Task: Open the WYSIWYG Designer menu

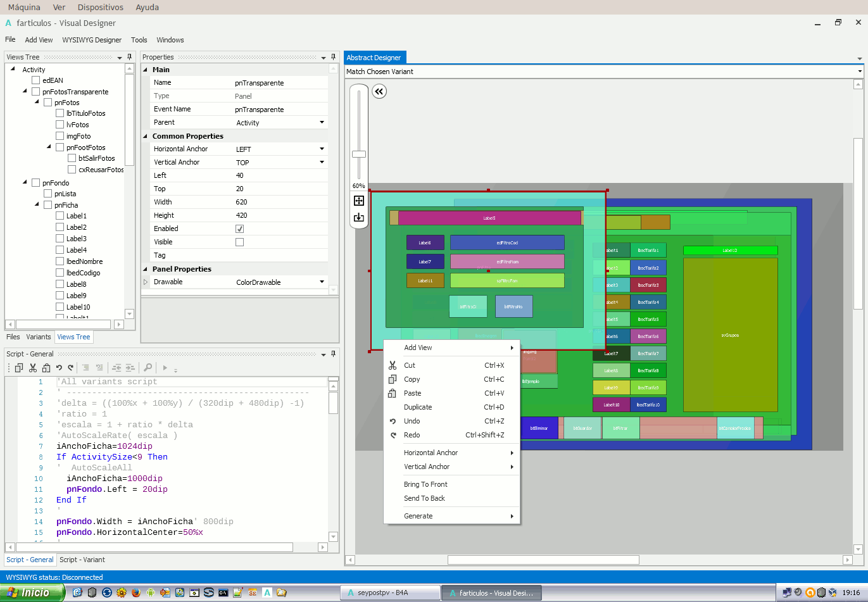Action: (92, 40)
